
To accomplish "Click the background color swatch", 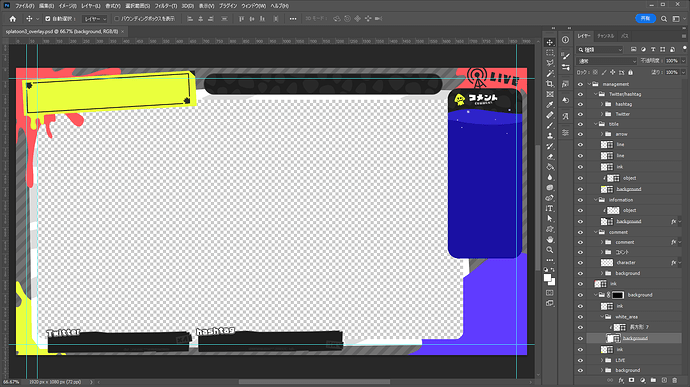I will [551, 282].
